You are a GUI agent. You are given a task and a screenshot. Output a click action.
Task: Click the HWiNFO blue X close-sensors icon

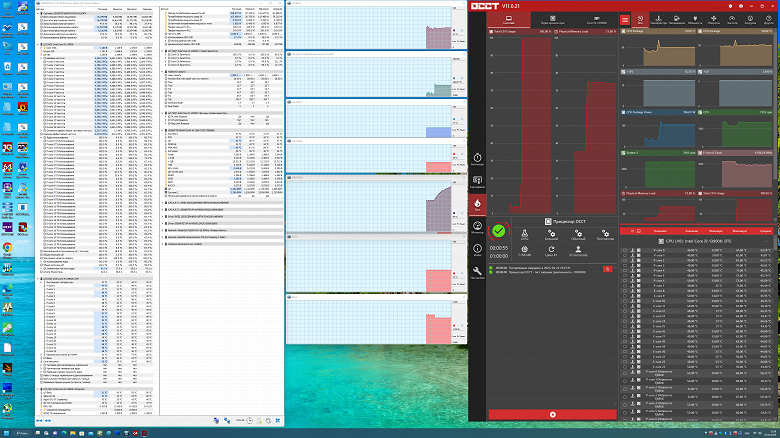click(278, 421)
